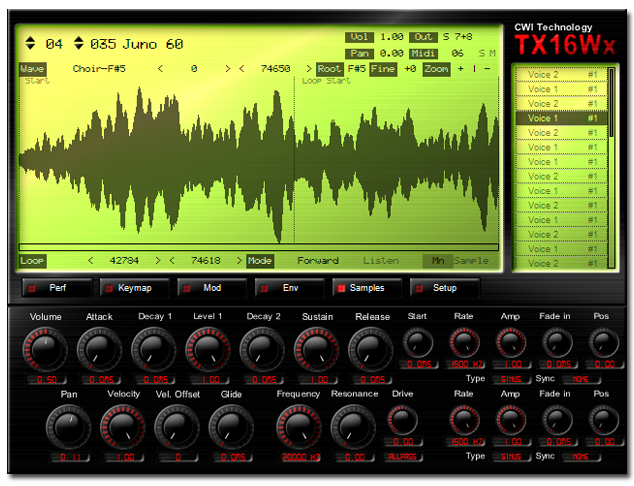634x486 pixels.
Task: Click the Mode button
Action: [260, 261]
